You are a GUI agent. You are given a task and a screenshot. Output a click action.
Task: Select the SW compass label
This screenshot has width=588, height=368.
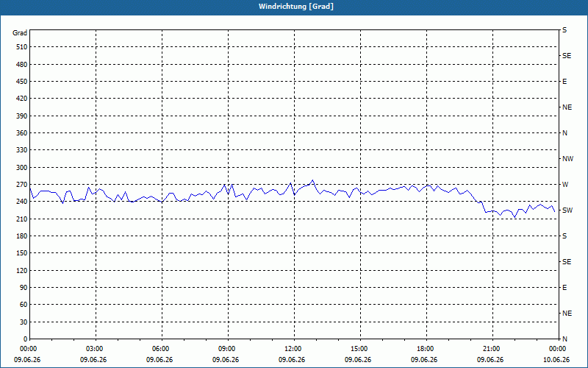click(567, 210)
